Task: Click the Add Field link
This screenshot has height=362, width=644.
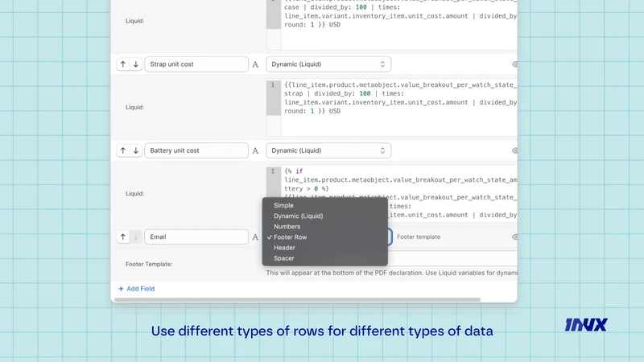Action: click(x=136, y=289)
